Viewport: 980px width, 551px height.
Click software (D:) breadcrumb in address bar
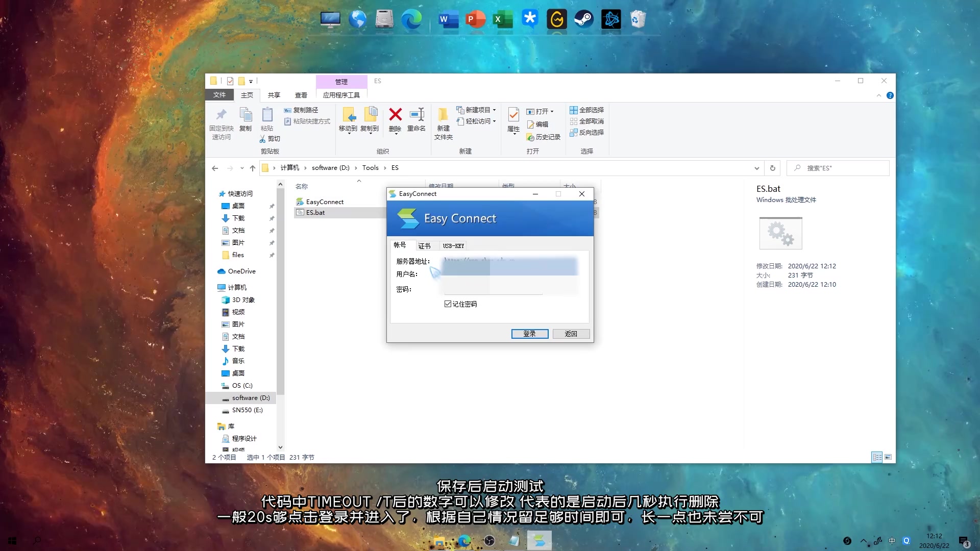(331, 168)
